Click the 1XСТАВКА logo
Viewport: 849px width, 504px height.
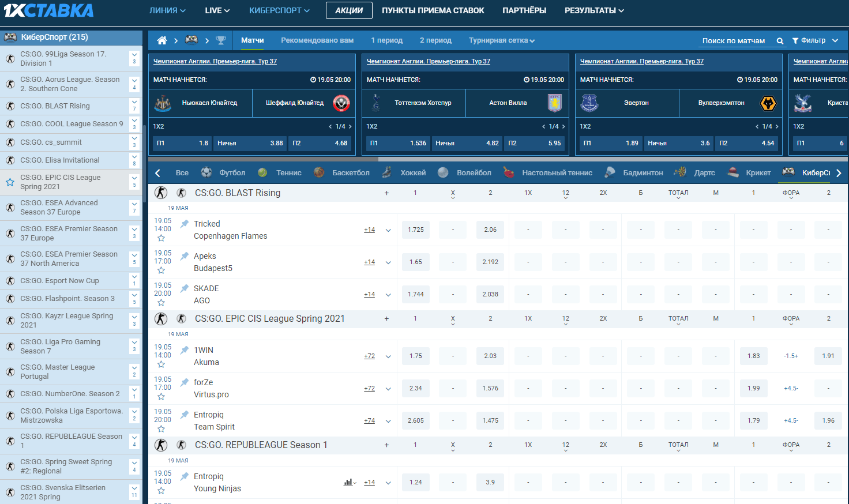tap(48, 10)
